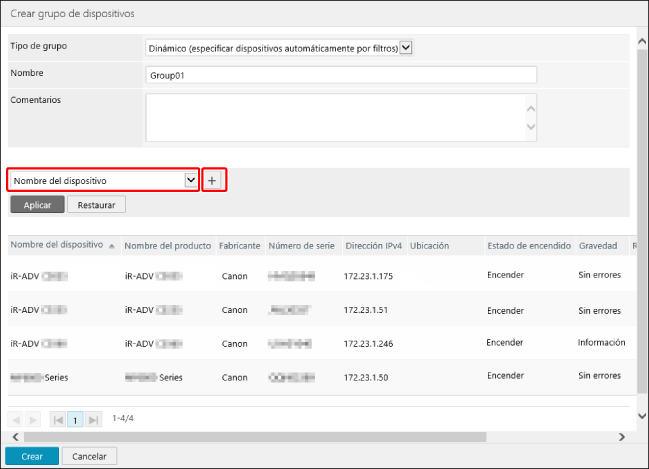Expand the Nombre del dispositivo filter dropdown
Viewport: 649px width, 469px height.
[191, 180]
